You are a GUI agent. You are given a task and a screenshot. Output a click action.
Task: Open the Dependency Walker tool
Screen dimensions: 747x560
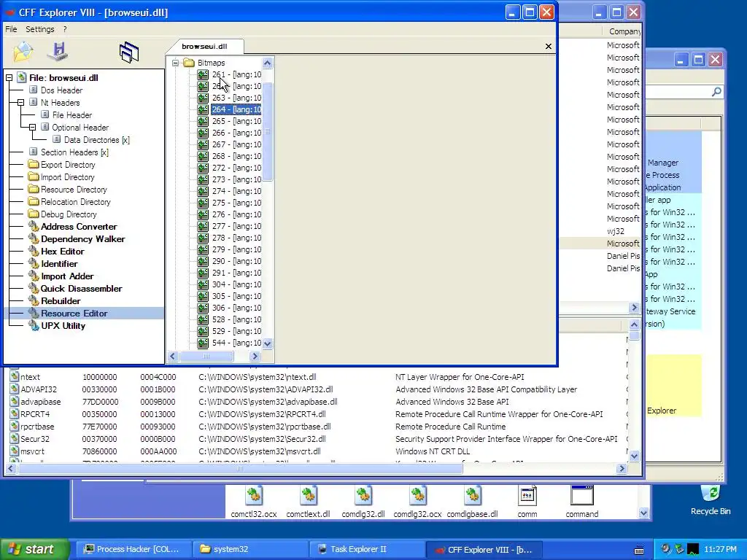[83, 239]
